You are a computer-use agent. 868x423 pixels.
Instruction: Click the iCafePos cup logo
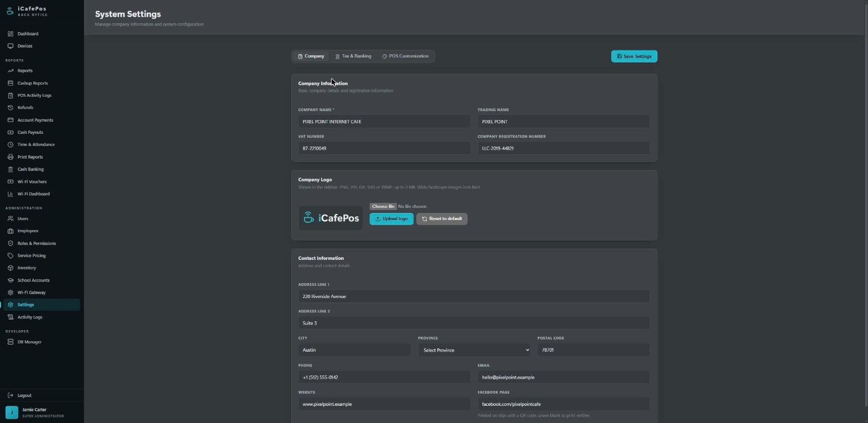tap(10, 11)
